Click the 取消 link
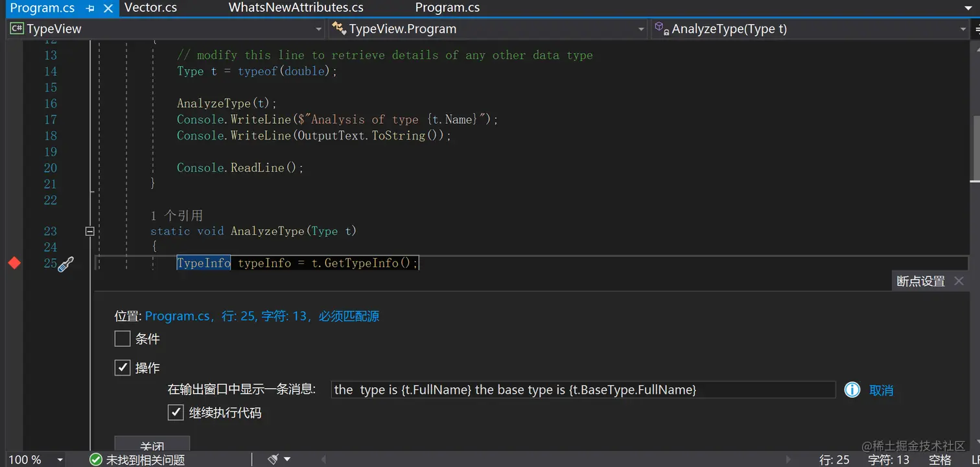 [x=881, y=390]
